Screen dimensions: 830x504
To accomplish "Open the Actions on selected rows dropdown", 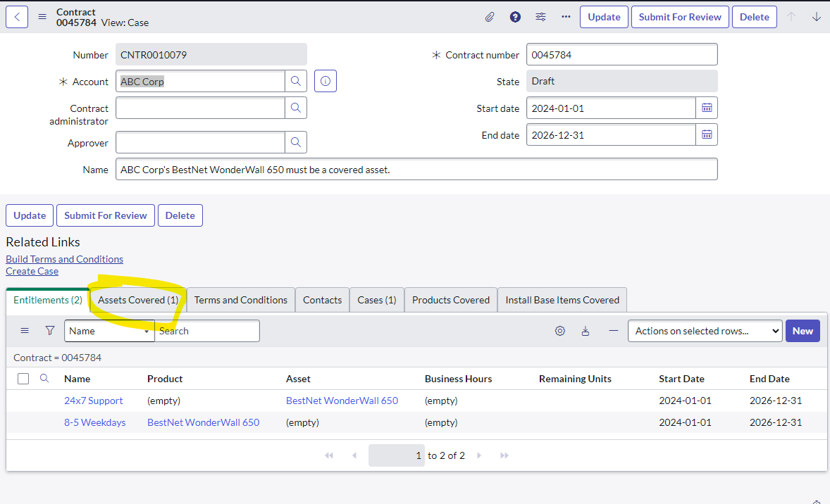I will 705,330.
